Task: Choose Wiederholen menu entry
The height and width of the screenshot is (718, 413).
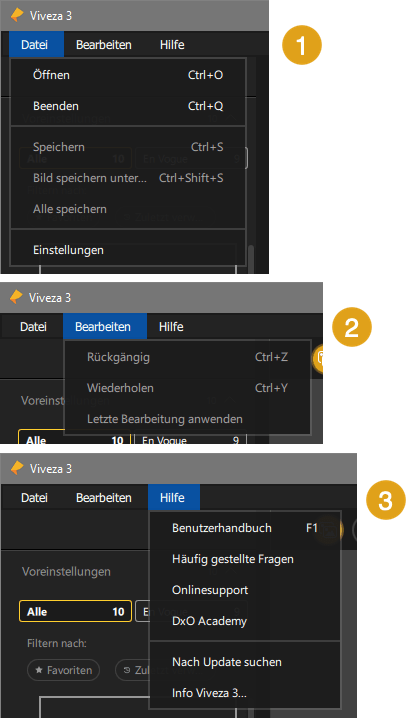Action: click(x=187, y=388)
